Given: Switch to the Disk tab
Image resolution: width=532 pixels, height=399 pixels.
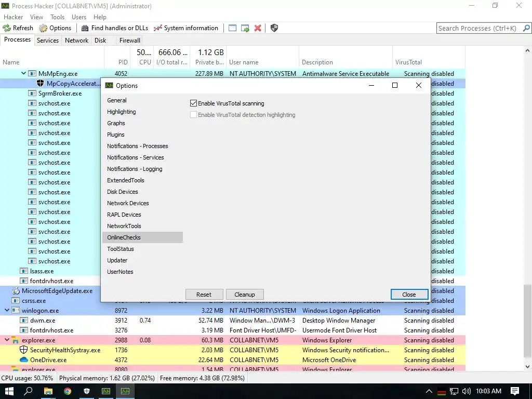Looking at the screenshot, I should [x=100, y=41].
